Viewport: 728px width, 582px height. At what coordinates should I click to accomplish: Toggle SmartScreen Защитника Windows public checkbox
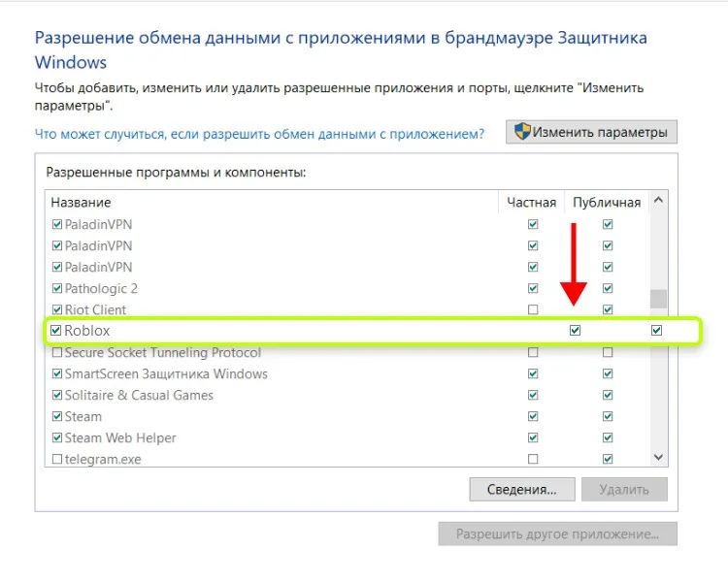608,373
